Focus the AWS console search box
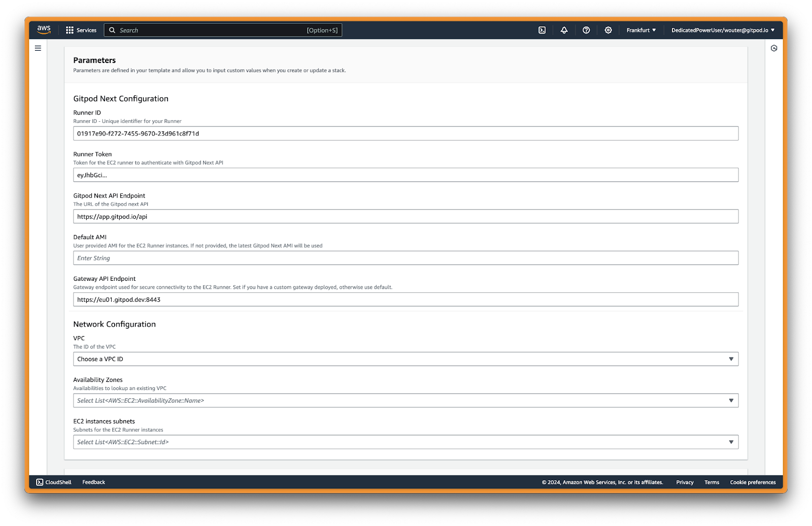This screenshot has height=526, width=812. tap(223, 30)
